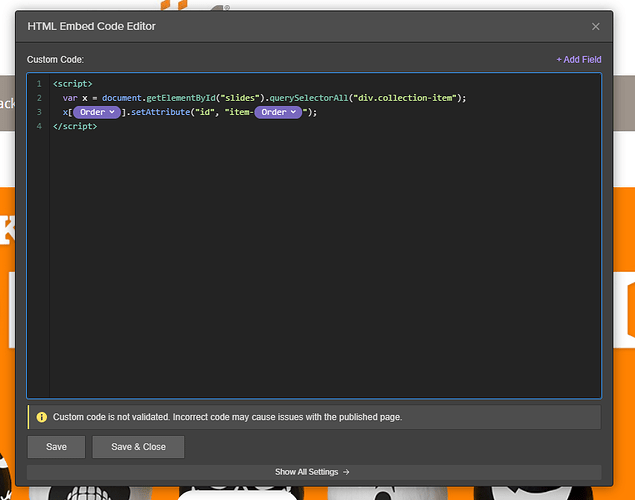Viewport: 635px width, 500px height.
Task: Click the Save button
Action: coord(56,447)
